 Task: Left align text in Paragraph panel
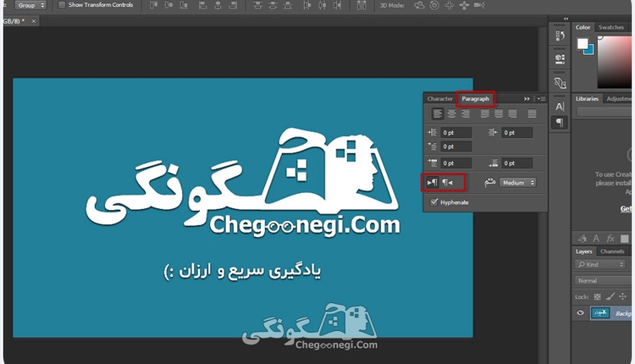point(438,113)
